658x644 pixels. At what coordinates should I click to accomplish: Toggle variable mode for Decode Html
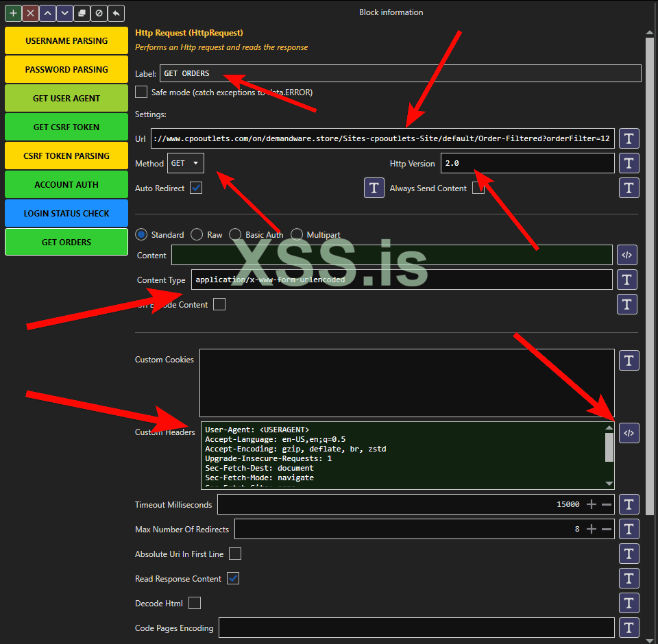[x=629, y=604]
